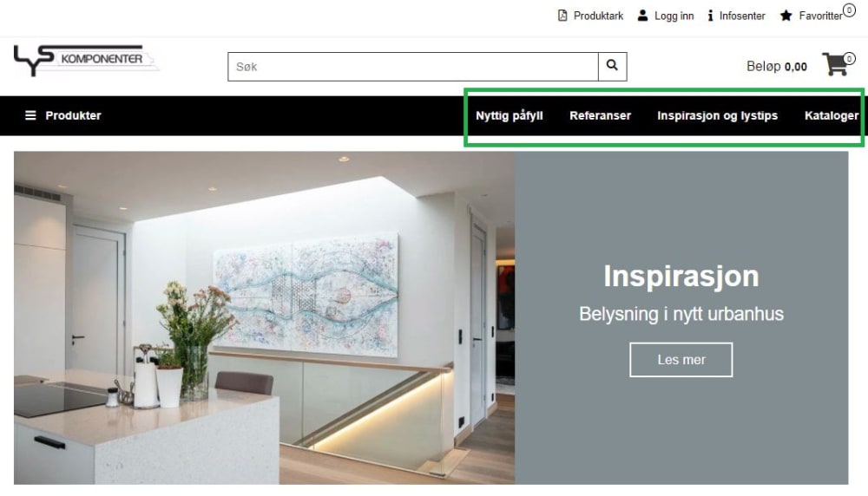Go to Kataloger in the navigation bar
Image resolution: width=868 pixels, height=496 pixels.
click(832, 115)
